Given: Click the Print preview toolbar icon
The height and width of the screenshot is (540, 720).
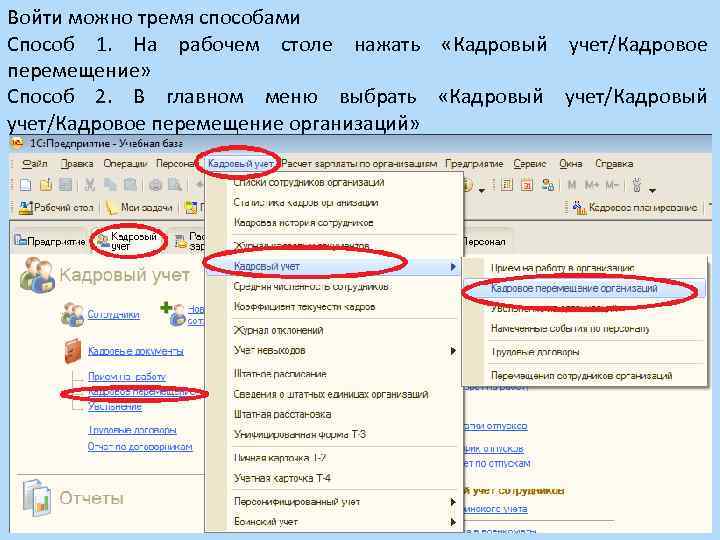Looking at the screenshot, I should click(174, 185).
